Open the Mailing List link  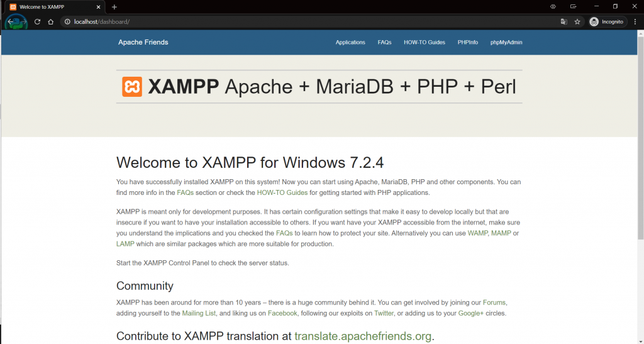pos(199,313)
